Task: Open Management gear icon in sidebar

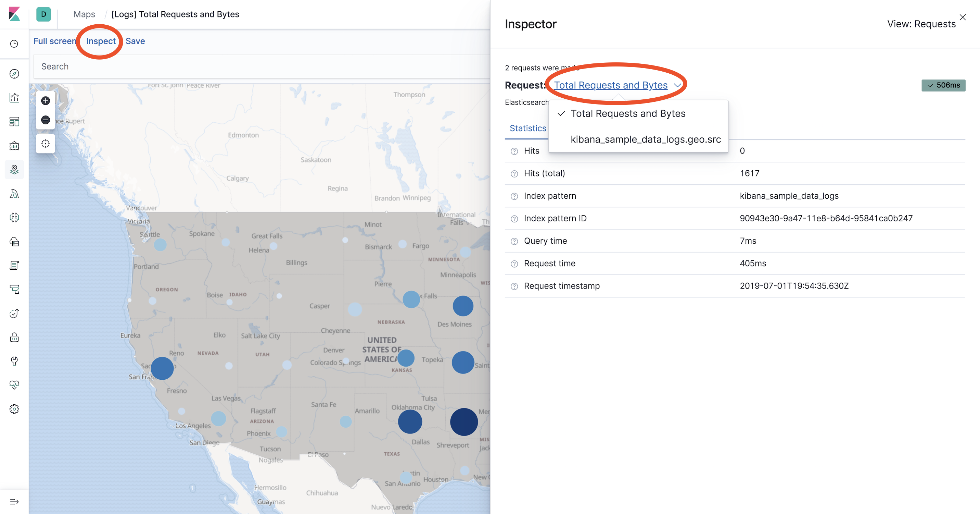Action: pyautogui.click(x=14, y=409)
